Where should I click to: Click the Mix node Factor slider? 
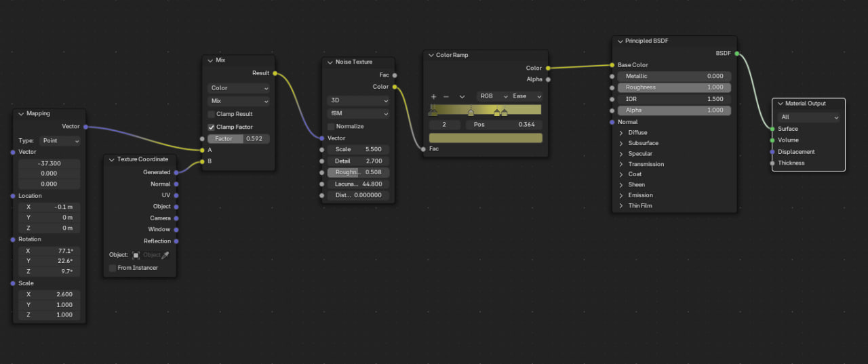click(239, 139)
